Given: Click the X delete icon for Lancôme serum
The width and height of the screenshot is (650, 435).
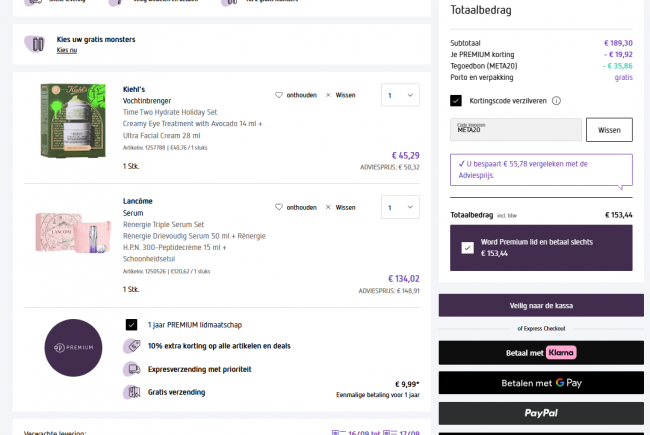Looking at the screenshot, I should (328, 207).
